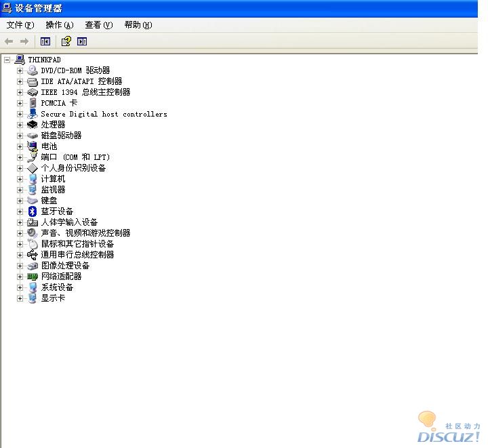
Task: Click the 显示卡 display adapter icon
Action: click(33, 298)
